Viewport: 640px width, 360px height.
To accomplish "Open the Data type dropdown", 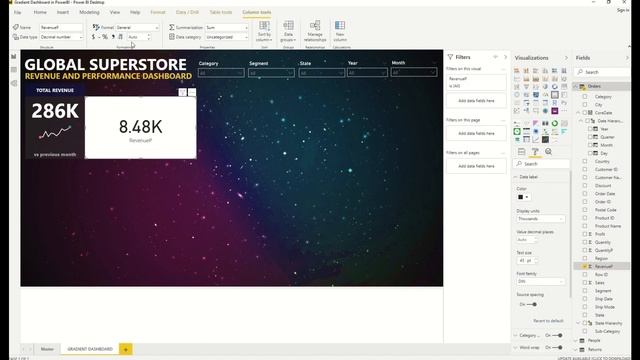I will 61,37.
